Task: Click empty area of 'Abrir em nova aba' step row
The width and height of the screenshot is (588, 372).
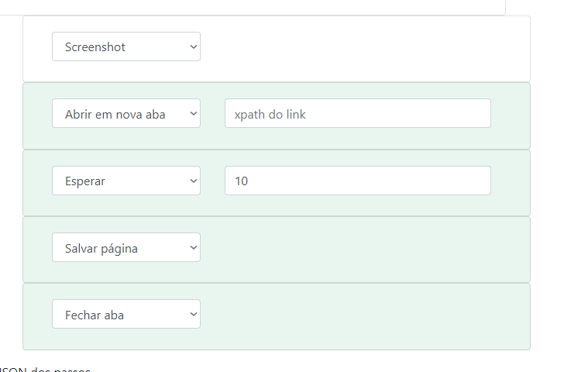Action: (511, 115)
